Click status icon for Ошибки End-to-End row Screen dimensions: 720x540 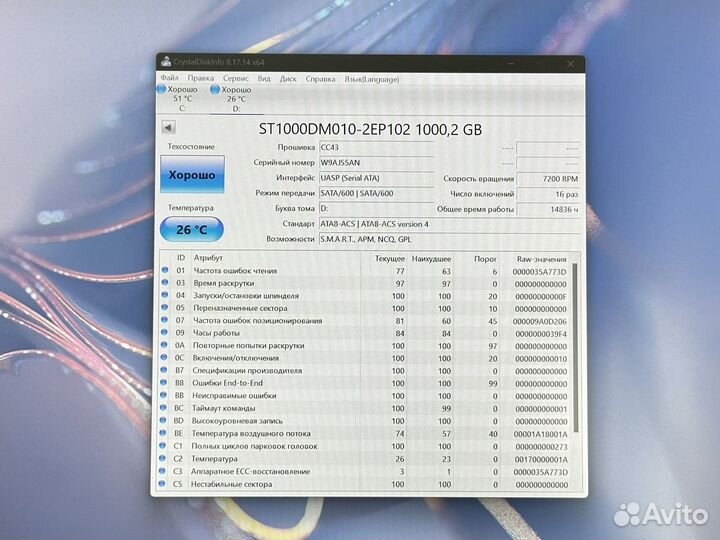point(163,382)
